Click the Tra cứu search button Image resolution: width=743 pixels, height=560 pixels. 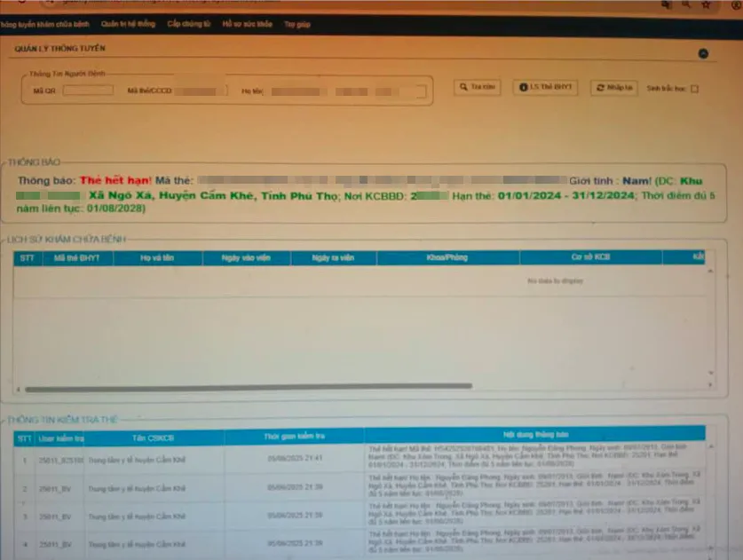pyautogui.click(x=478, y=87)
